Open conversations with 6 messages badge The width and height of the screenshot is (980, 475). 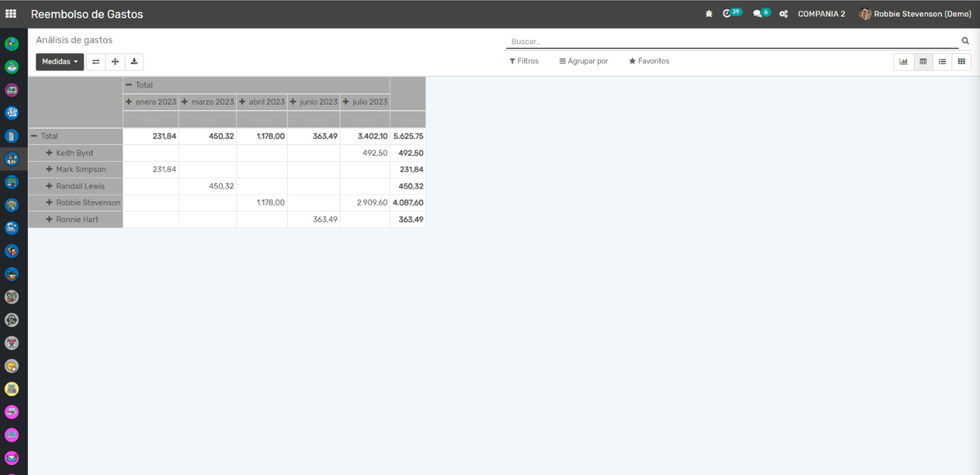(x=761, y=14)
